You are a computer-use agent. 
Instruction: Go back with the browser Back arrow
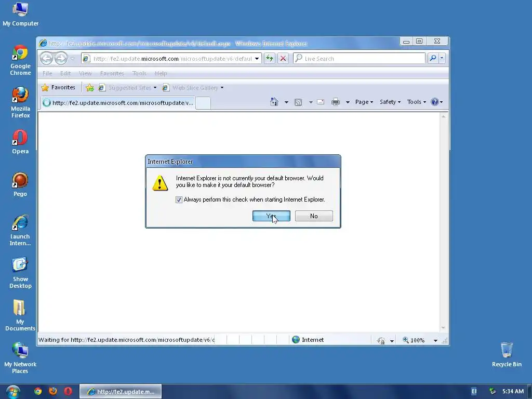[x=46, y=58]
